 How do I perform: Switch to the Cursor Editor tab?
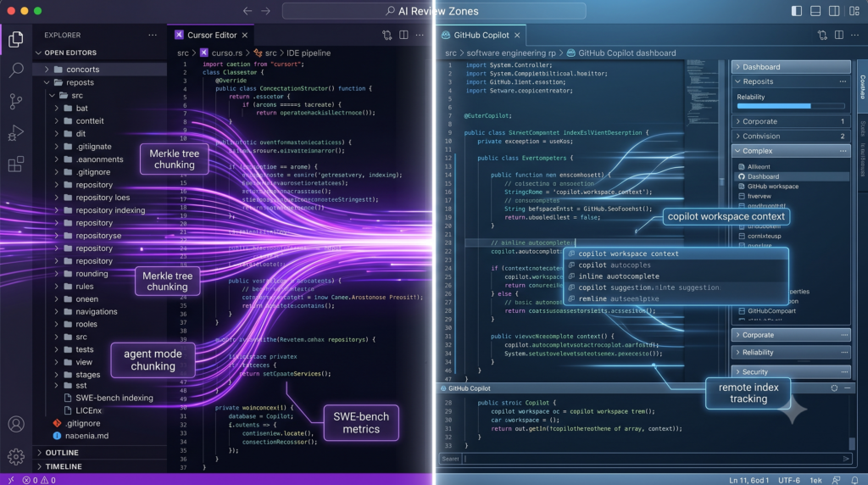click(x=211, y=35)
